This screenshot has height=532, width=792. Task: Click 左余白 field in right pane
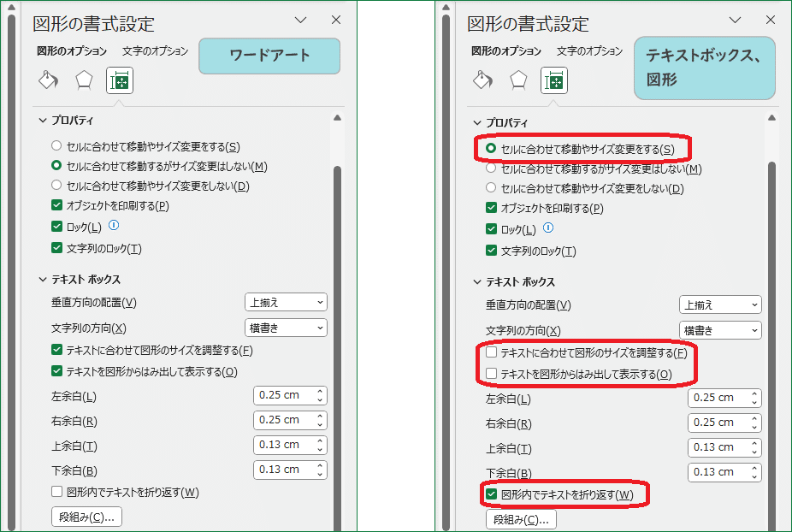click(x=724, y=398)
